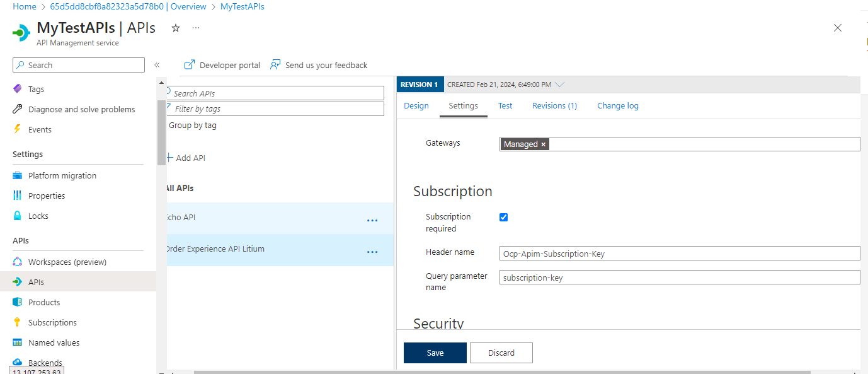
Task: Click the Diagnose and solve problems wrench icon
Action: [x=18, y=109]
